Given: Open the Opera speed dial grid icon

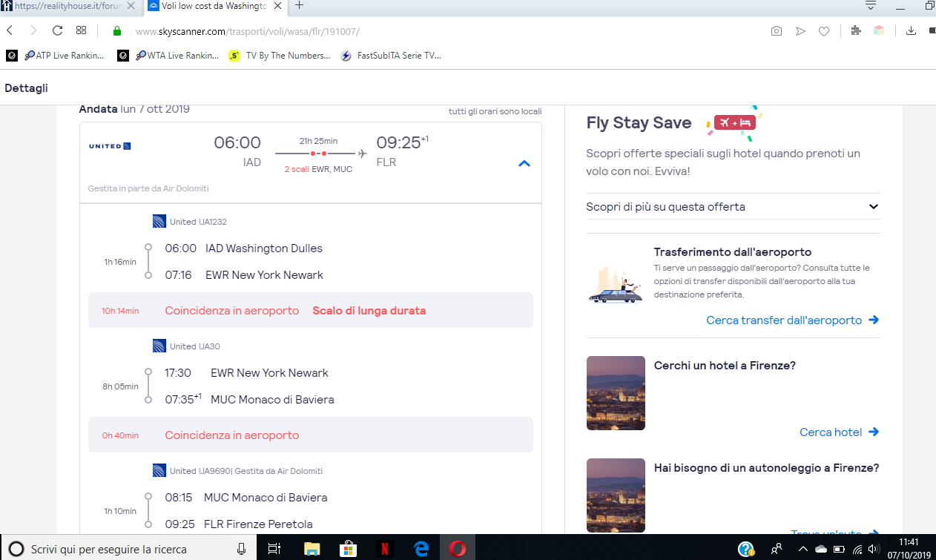Looking at the screenshot, I should 82,30.
